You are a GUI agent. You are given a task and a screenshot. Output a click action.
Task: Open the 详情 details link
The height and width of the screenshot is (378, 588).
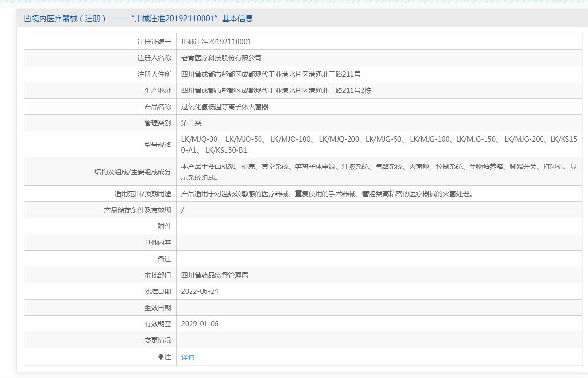188,357
